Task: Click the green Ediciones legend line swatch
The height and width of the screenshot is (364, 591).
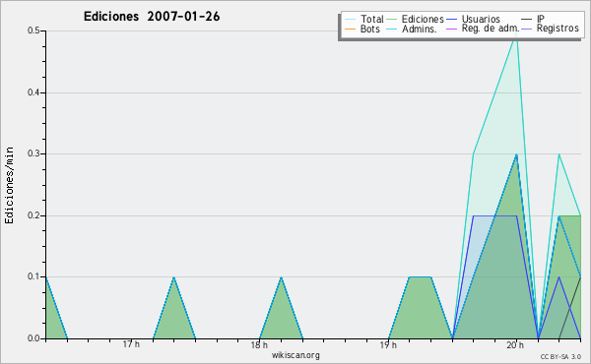Action: point(392,20)
